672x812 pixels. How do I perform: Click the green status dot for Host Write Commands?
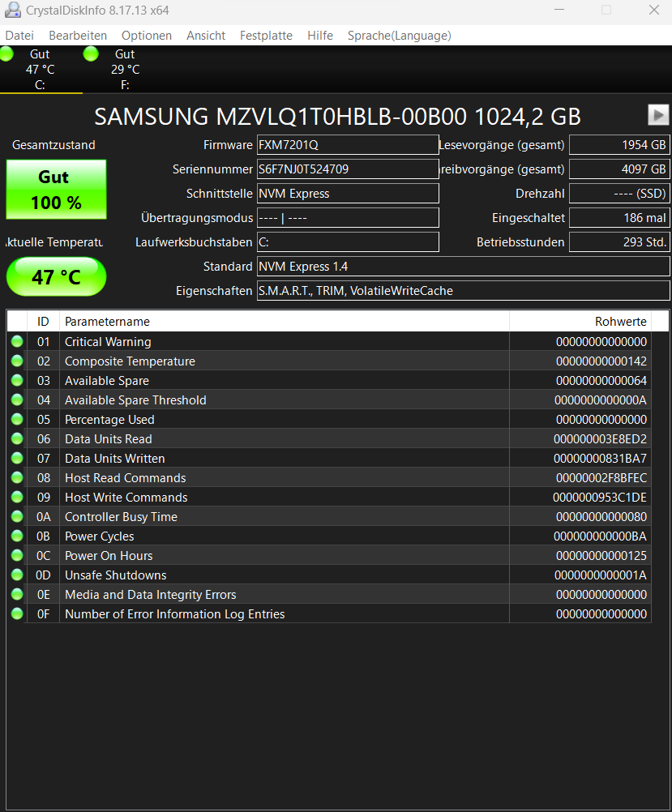pyautogui.click(x=17, y=497)
